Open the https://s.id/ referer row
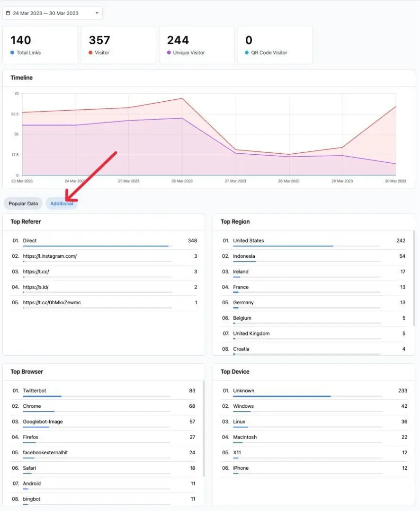 pyautogui.click(x=36, y=287)
